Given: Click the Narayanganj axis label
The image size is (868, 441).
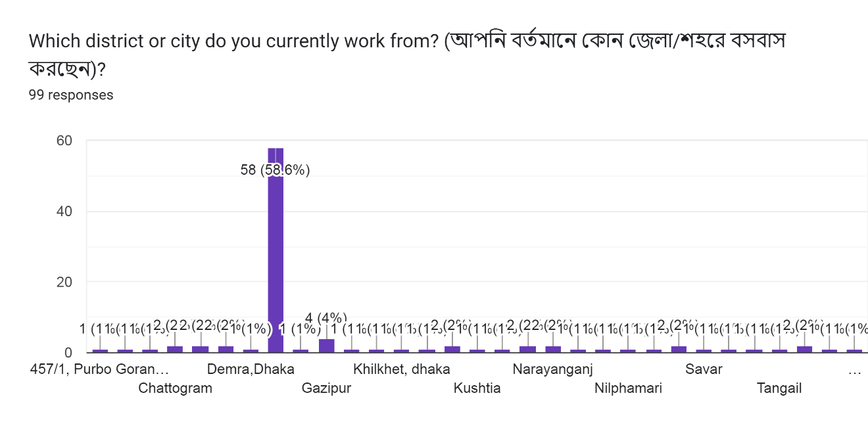Looking at the screenshot, I should click(552, 369).
